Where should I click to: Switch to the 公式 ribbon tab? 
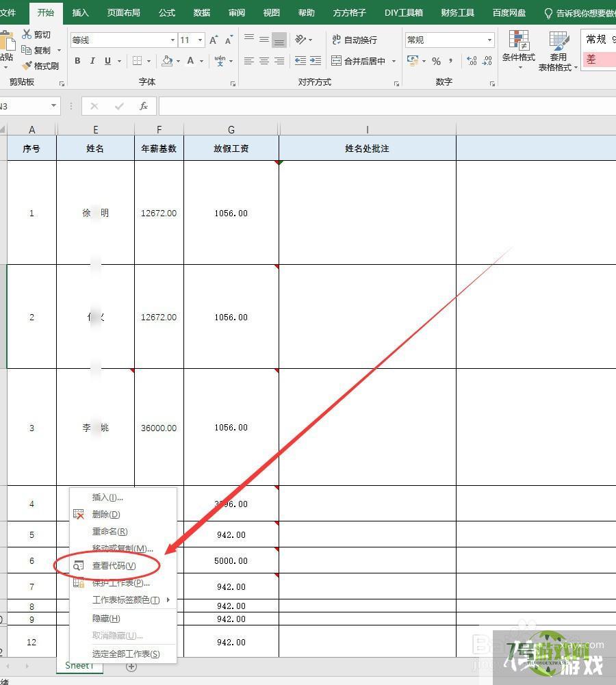tap(167, 13)
